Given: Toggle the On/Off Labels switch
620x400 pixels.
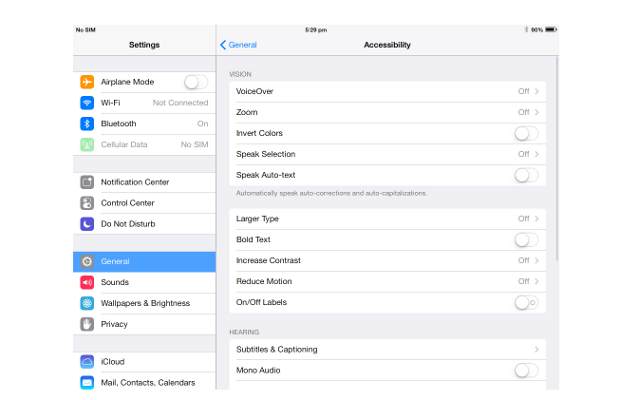Looking at the screenshot, I should [526, 302].
